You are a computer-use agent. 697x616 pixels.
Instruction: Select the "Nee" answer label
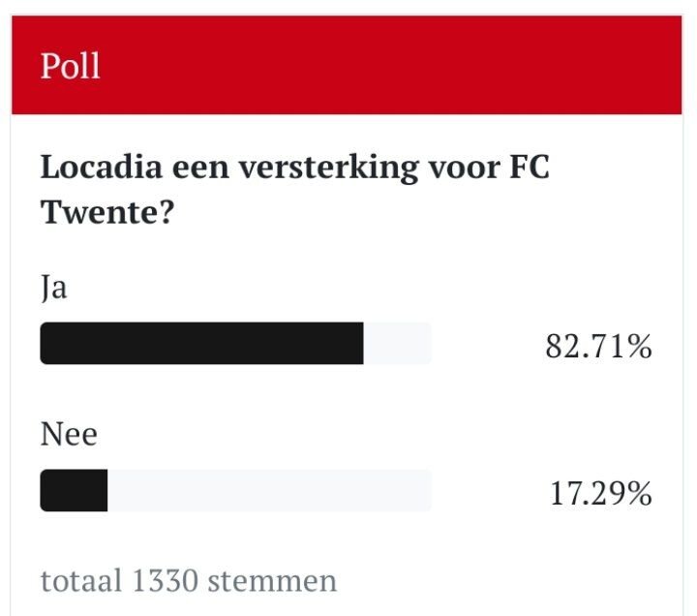tap(69, 434)
